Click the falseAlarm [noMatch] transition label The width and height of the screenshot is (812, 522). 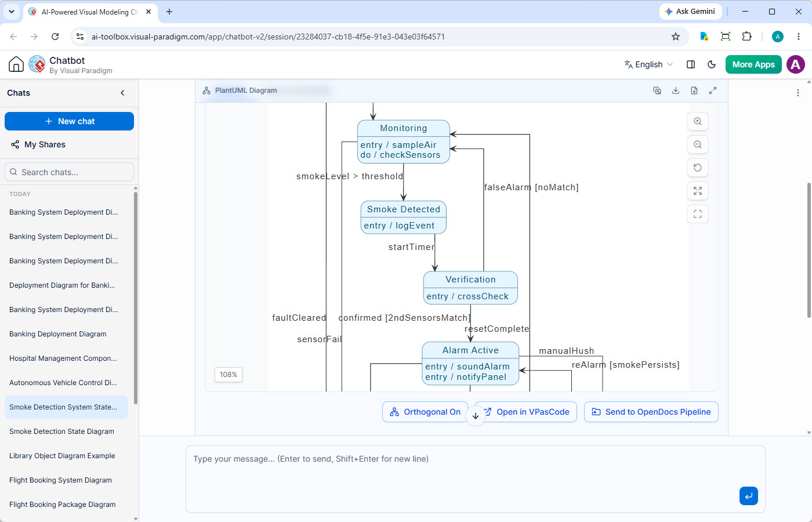(531, 187)
